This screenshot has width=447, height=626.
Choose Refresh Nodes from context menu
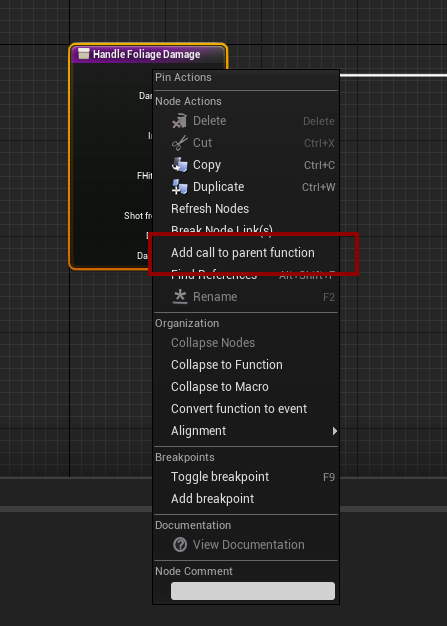pos(210,208)
